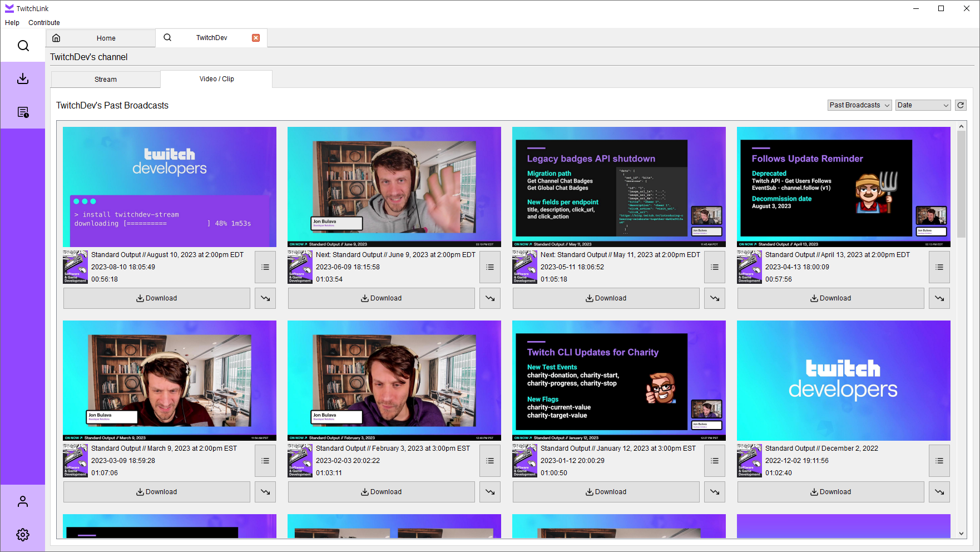
Task: Open the August 10, 2023 broadcast thumbnail
Action: click(170, 187)
